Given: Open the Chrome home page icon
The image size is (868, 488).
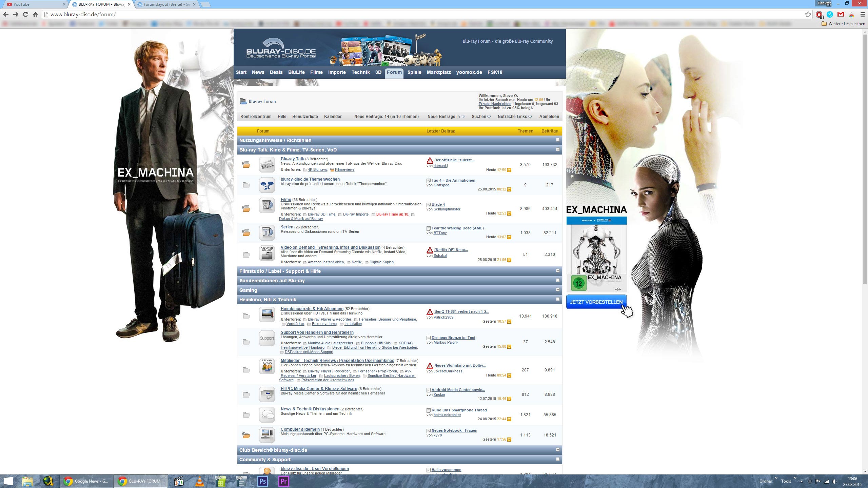Looking at the screenshot, I should pyautogui.click(x=35, y=15).
